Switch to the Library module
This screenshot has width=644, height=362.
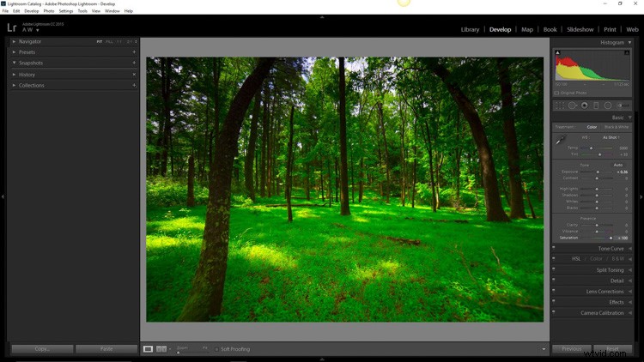(x=470, y=29)
